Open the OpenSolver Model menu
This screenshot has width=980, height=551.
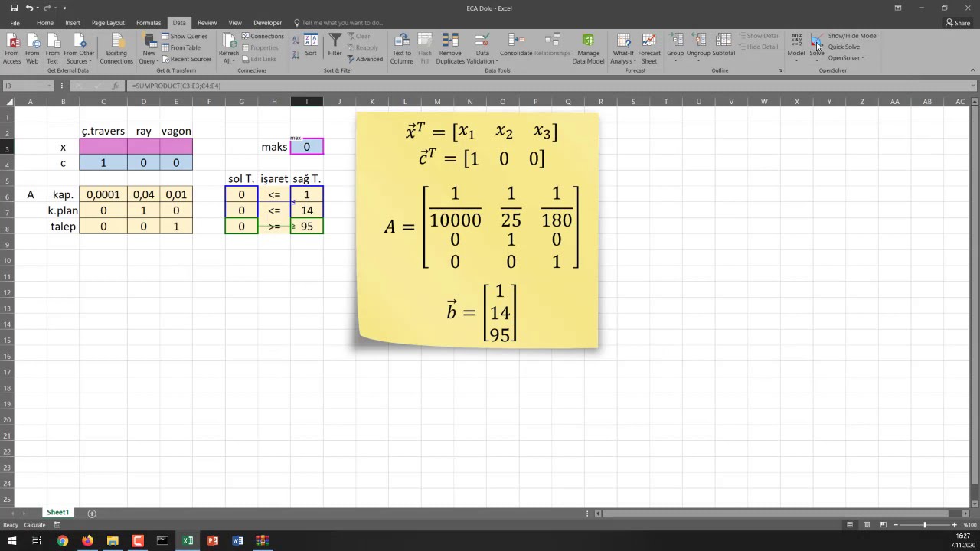[796, 47]
